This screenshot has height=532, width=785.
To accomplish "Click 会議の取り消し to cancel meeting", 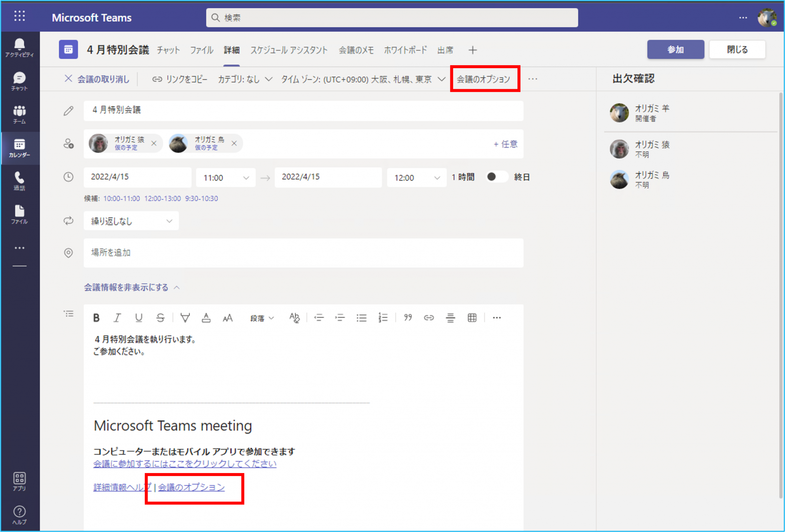I will click(x=97, y=79).
